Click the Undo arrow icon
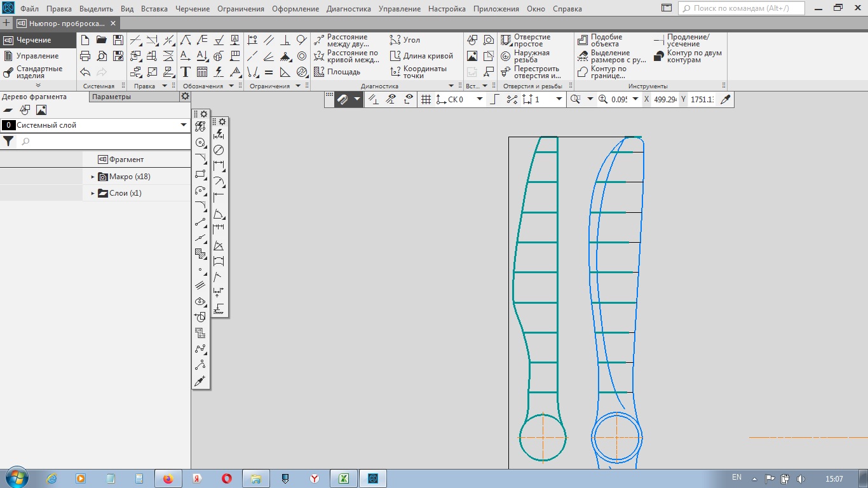 point(85,72)
